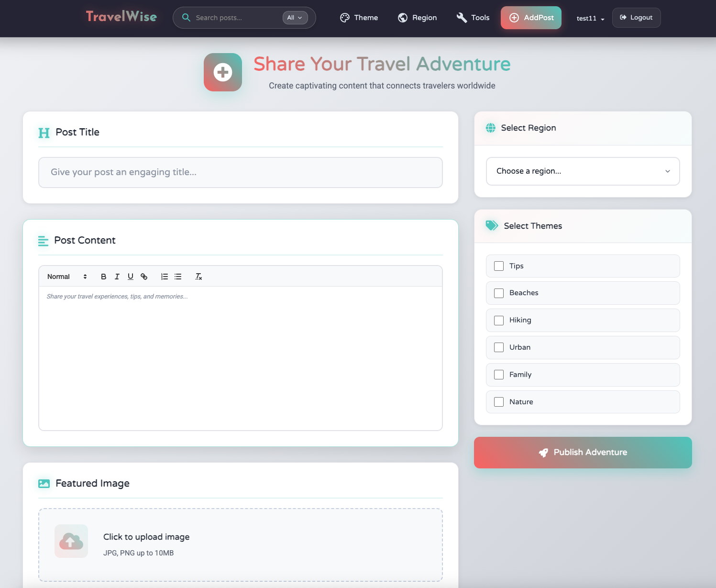Create a numbered list in editor
Viewport: 716px width, 588px height.
(x=165, y=277)
